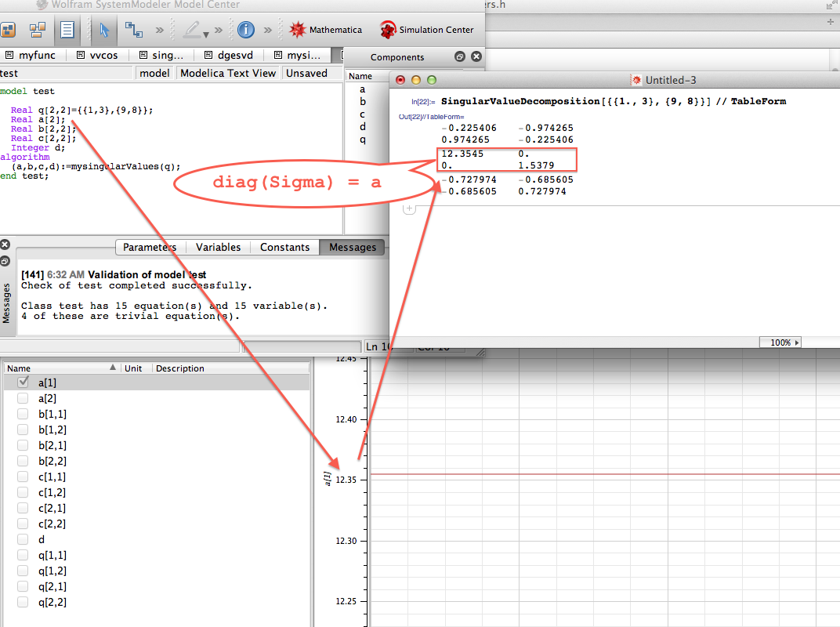The image size is (840, 627).
Task: Show the Constants tab
Action: pos(285,247)
